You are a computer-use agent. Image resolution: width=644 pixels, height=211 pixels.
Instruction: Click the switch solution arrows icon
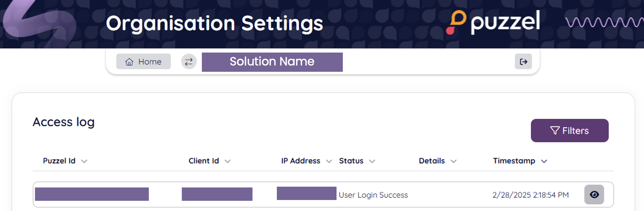click(x=189, y=62)
